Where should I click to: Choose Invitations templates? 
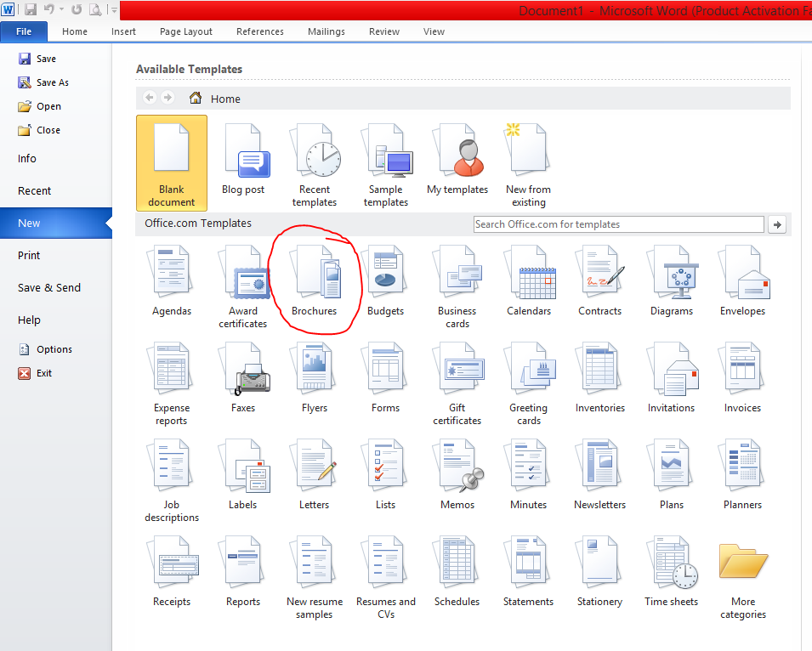(671, 377)
